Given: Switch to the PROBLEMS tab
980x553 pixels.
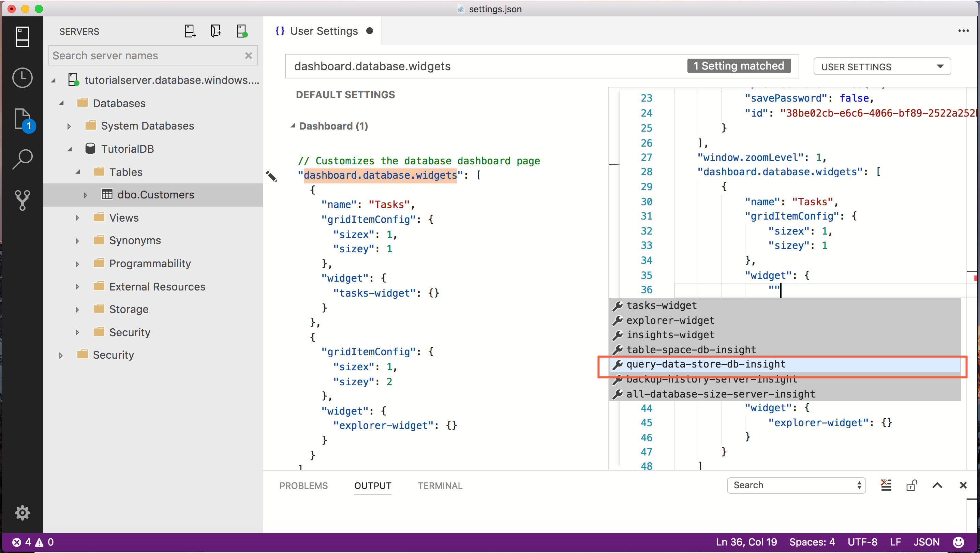Looking at the screenshot, I should [303, 486].
